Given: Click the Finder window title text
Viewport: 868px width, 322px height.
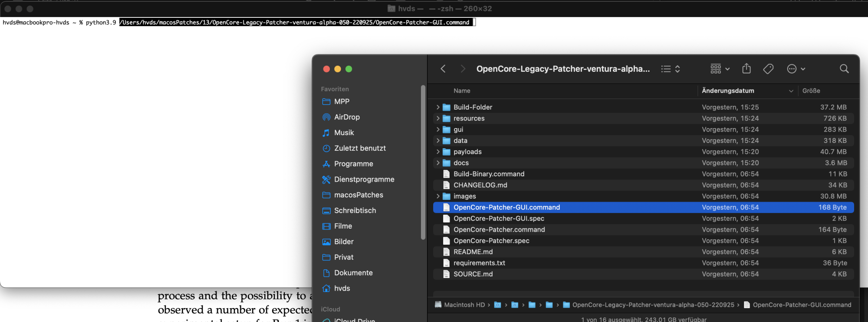Looking at the screenshot, I should [563, 69].
